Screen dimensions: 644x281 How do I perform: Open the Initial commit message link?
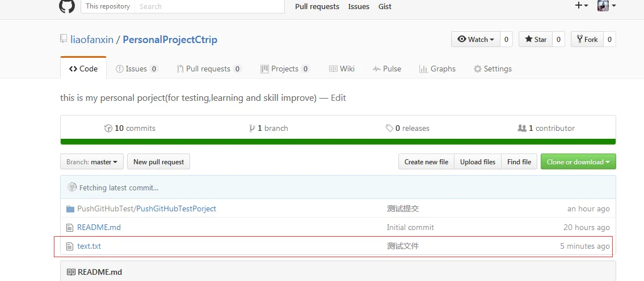point(410,227)
